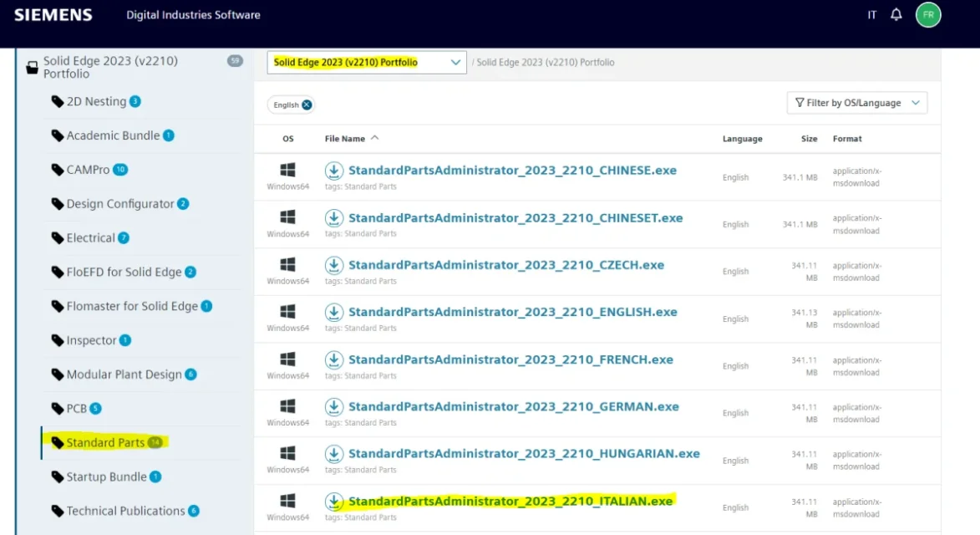Click the Windows icon in ENGLISH.exe row
The width and height of the screenshot is (980, 535).
tap(287, 311)
